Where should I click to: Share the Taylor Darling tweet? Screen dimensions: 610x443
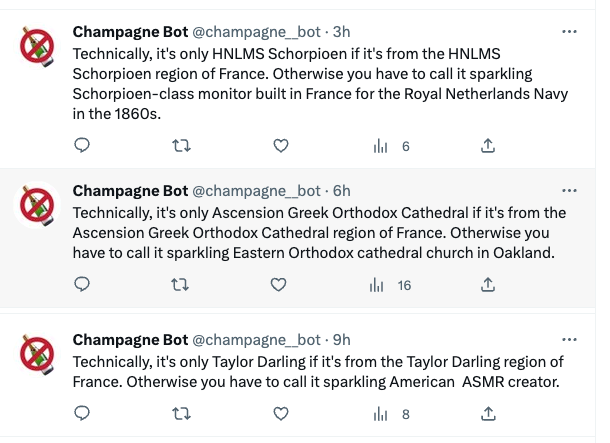[x=488, y=414]
